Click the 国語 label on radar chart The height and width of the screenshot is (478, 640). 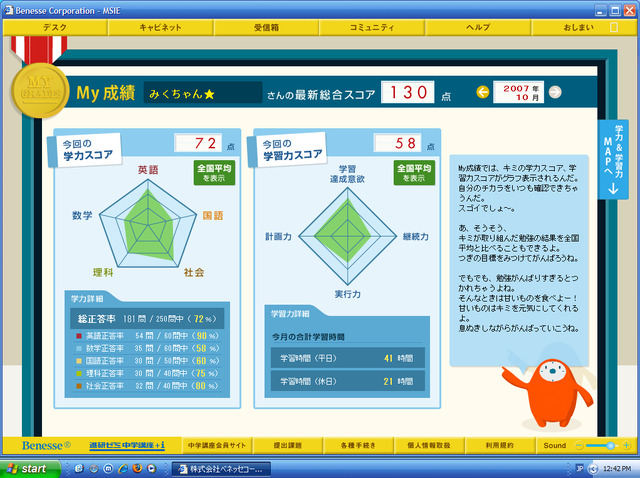213,215
